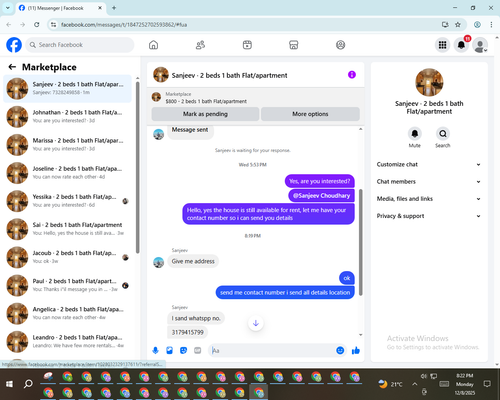Open the emoji picker in message box
The image size is (500, 400).
pyautogui.click(x=340, y=350)
